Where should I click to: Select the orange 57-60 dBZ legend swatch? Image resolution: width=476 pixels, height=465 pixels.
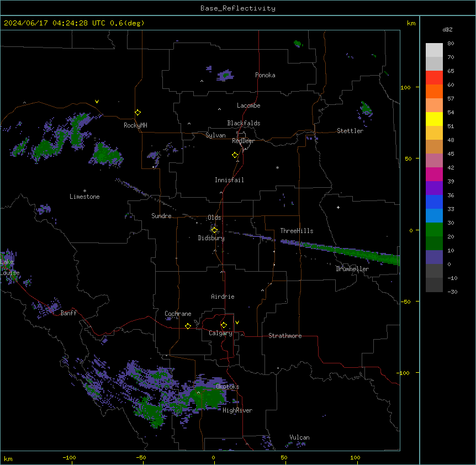[434, 91]
